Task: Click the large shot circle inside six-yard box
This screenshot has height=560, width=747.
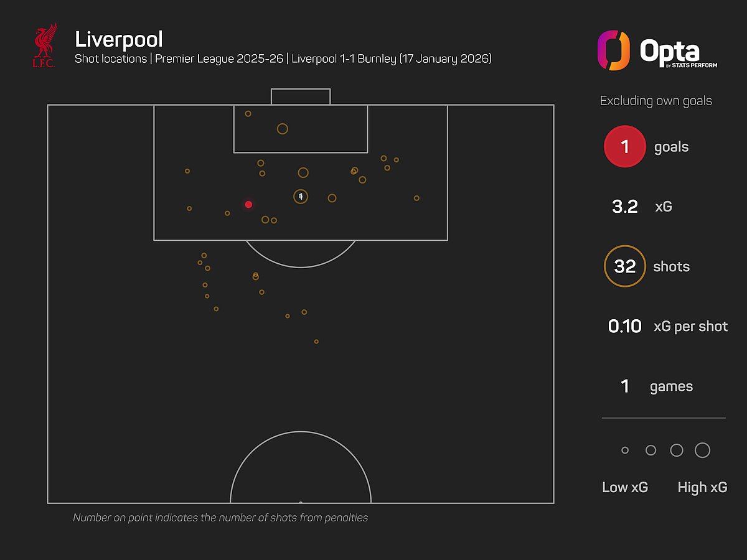Action: point(283,129)
